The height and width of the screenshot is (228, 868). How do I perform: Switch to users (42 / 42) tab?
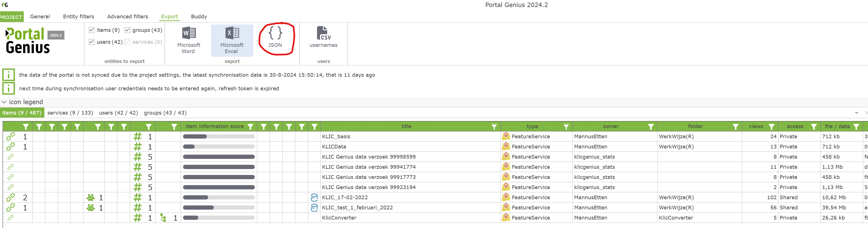(x=119, y=113)
